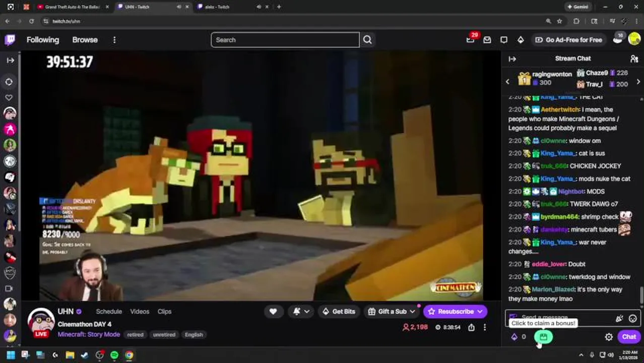Open the Gift a Sub dropdown

[392, 312]
